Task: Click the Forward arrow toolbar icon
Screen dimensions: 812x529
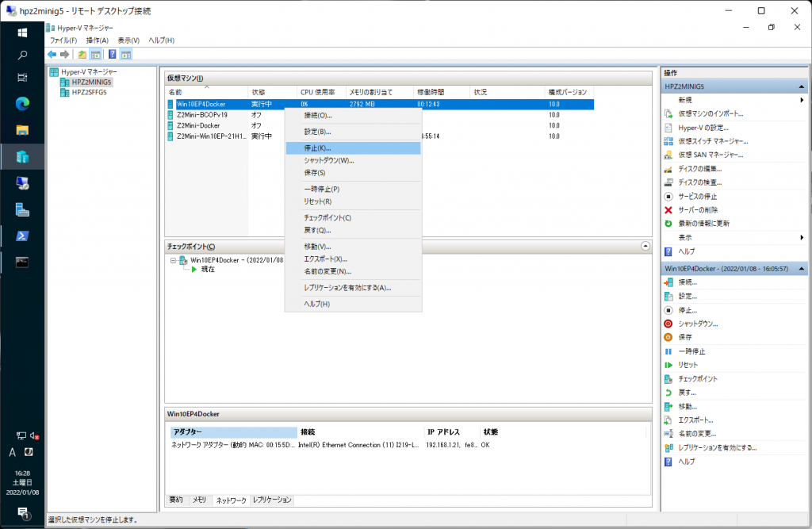Action: coord(65,55)
